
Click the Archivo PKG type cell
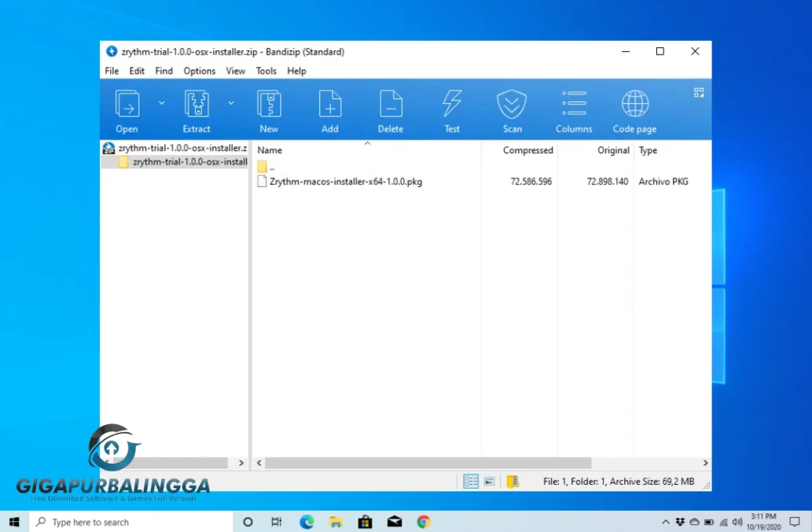coord(663,182)
